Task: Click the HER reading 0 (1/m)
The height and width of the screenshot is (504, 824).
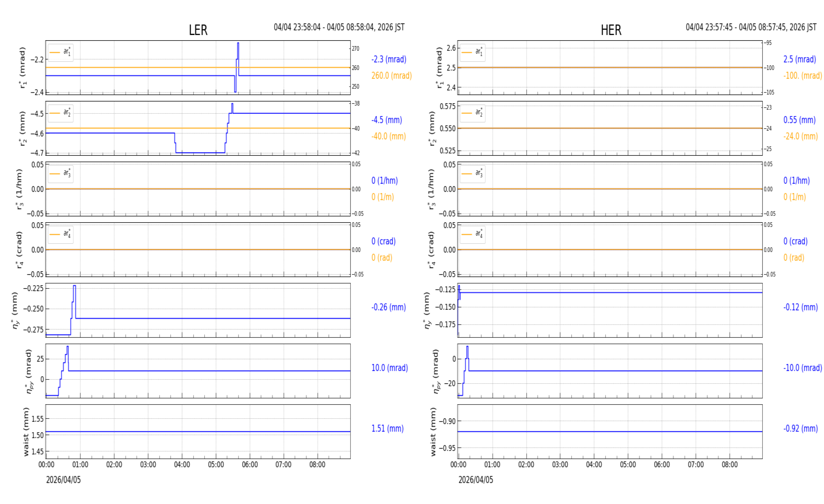Action: pyautogui.click(x=795, y=197)
